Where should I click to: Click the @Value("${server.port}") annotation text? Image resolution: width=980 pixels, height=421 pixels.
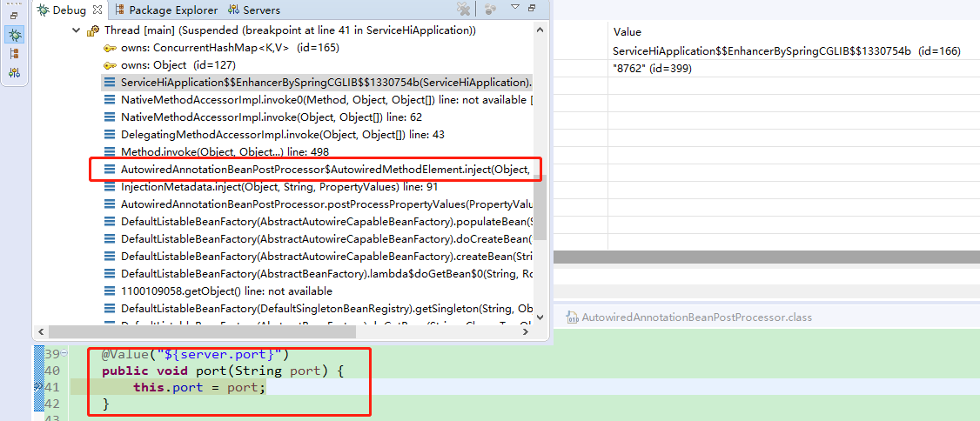click(x=195, y=355)
